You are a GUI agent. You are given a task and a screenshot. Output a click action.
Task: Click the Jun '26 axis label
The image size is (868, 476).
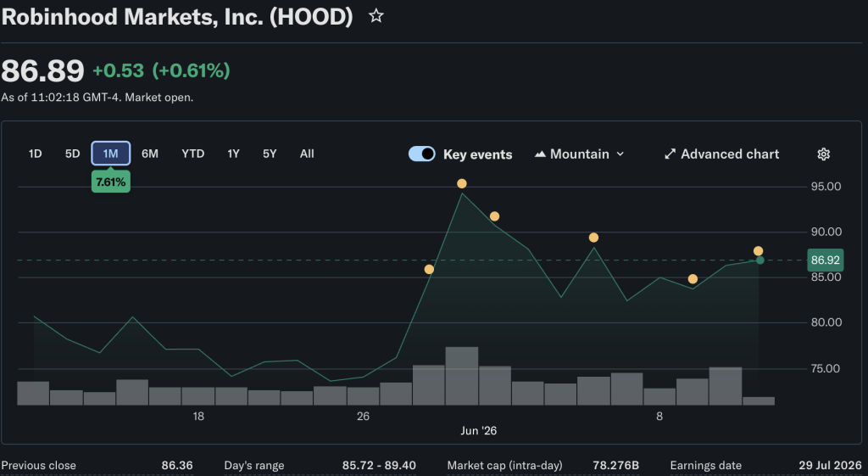pos(478,430)
